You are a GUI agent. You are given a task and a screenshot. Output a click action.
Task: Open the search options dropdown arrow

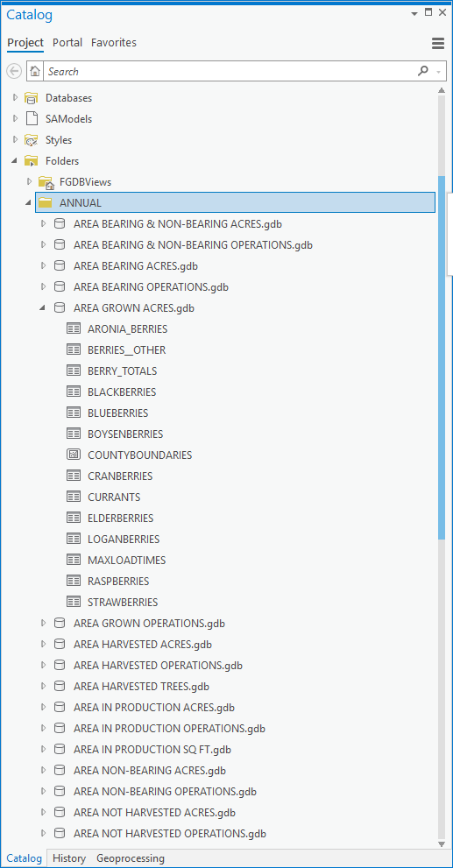[439, 72]
